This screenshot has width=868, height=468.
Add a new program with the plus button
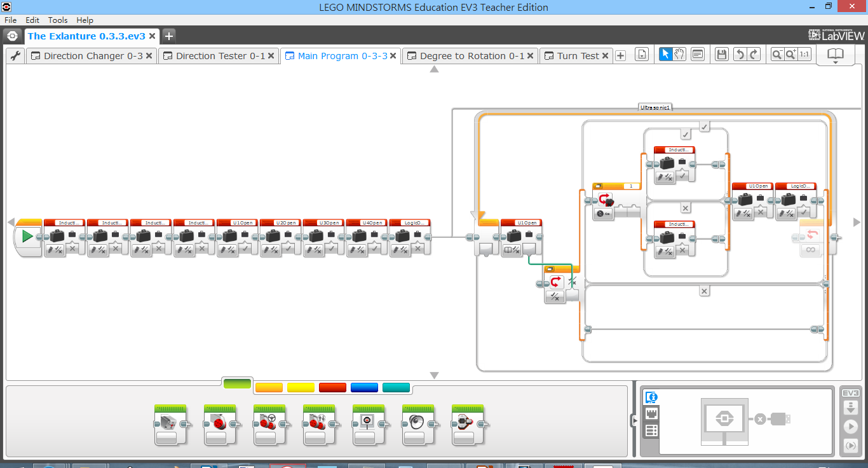click(621, 56)
